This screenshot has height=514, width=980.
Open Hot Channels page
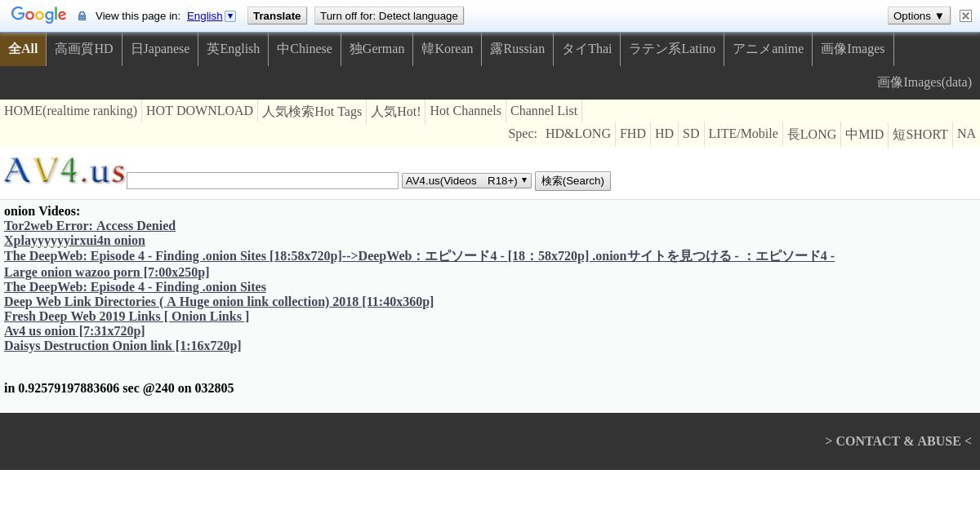pos(465,111)
